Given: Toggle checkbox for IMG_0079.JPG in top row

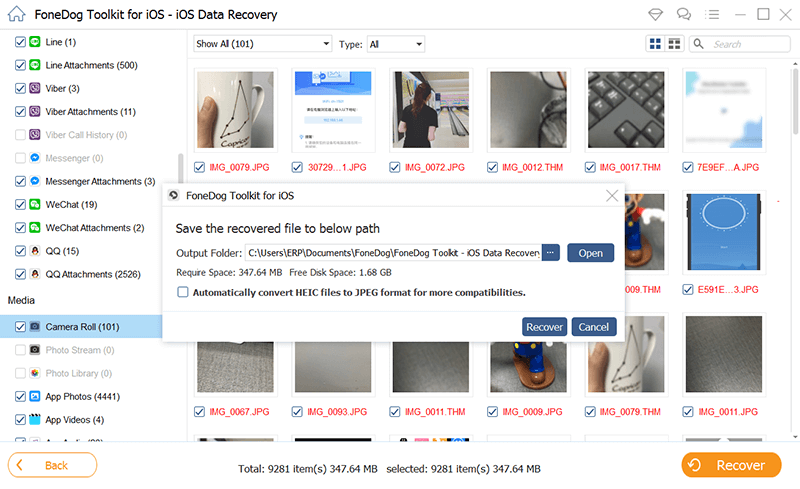Looking at the screenshot, I should [x=202, y=167].
